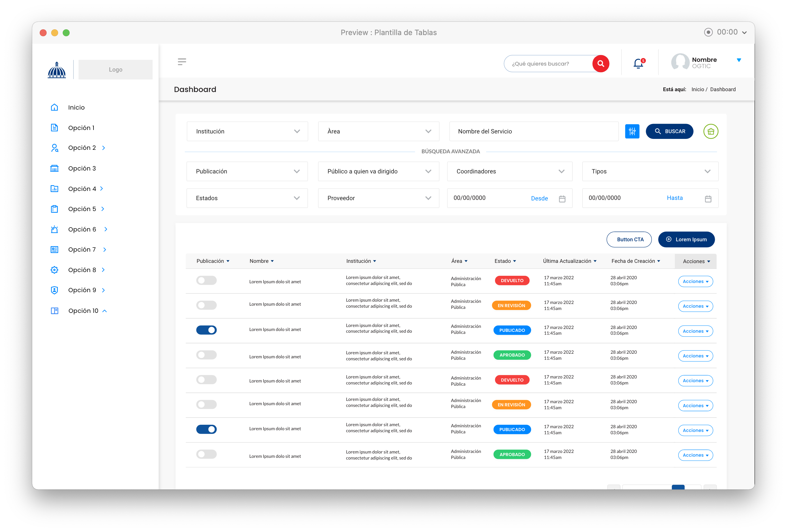Open notifications bell icon
Viewport: 787px width, 532px height.
pos(638,63)
